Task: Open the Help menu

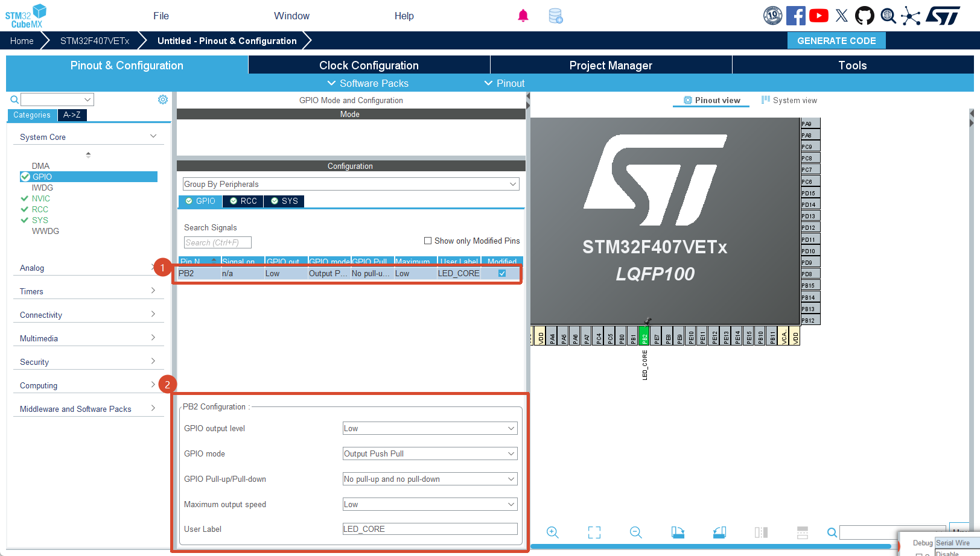Action: click(404, 16)
